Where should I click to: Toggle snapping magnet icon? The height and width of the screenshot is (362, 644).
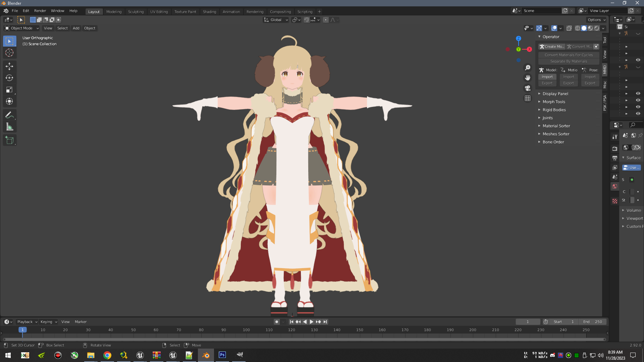click(307, 20)
